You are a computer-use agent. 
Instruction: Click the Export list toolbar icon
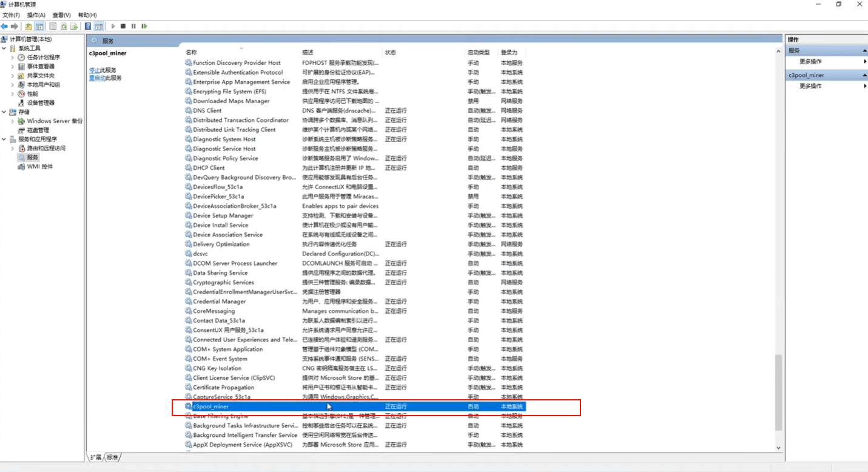[x=74, y=26]
